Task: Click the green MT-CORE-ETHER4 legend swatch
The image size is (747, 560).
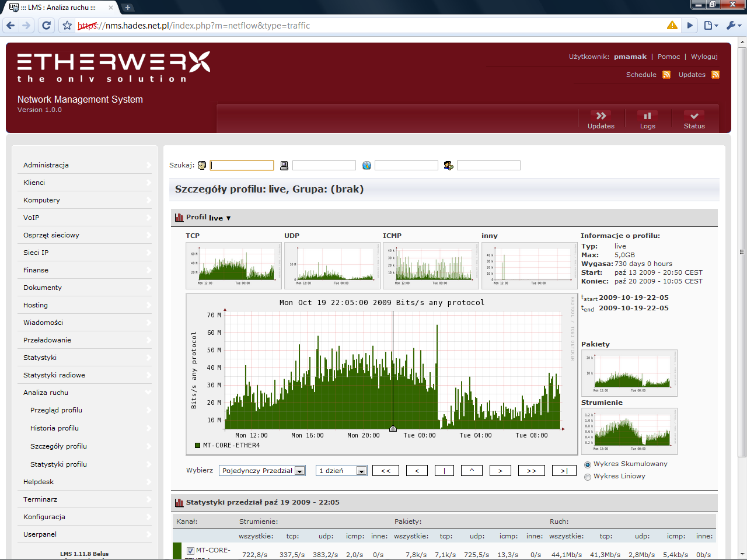Action: pyautogui.click(x=198, y=446)
